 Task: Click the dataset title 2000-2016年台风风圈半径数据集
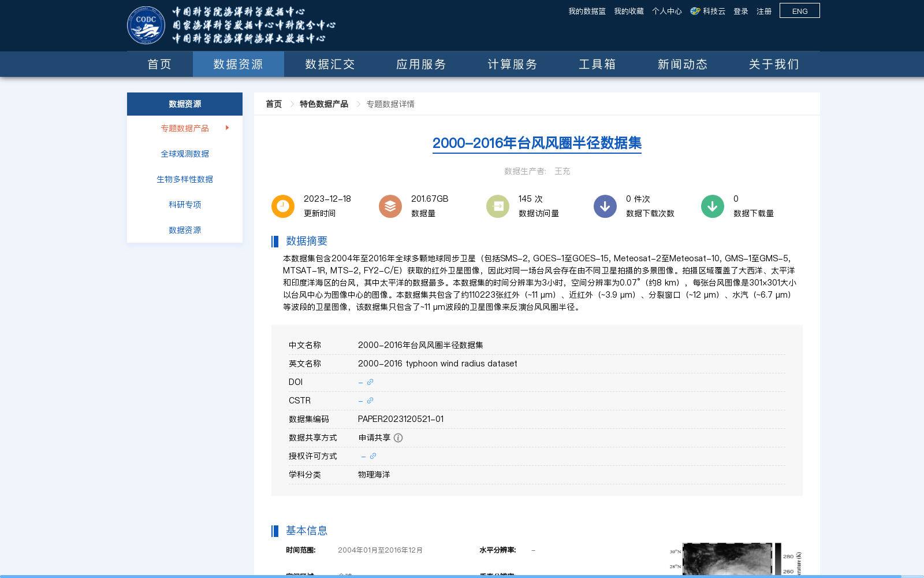[537, 143]
